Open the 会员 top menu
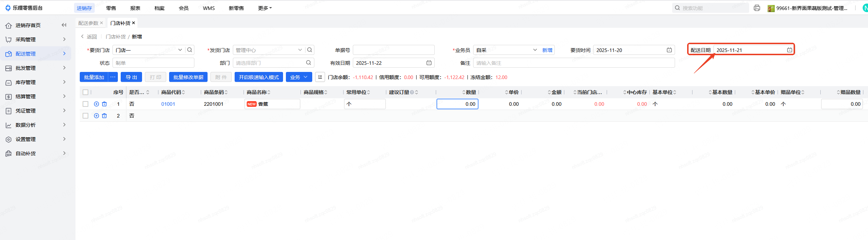The height and width of the screenshot is (240, 868). click(x=184, y=8)
